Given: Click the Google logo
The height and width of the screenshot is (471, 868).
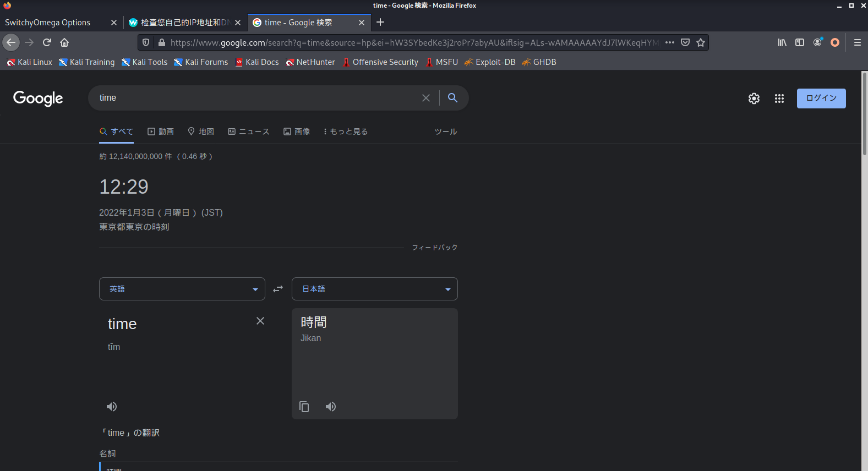Looking at the screenshot, I should (38, 98).
